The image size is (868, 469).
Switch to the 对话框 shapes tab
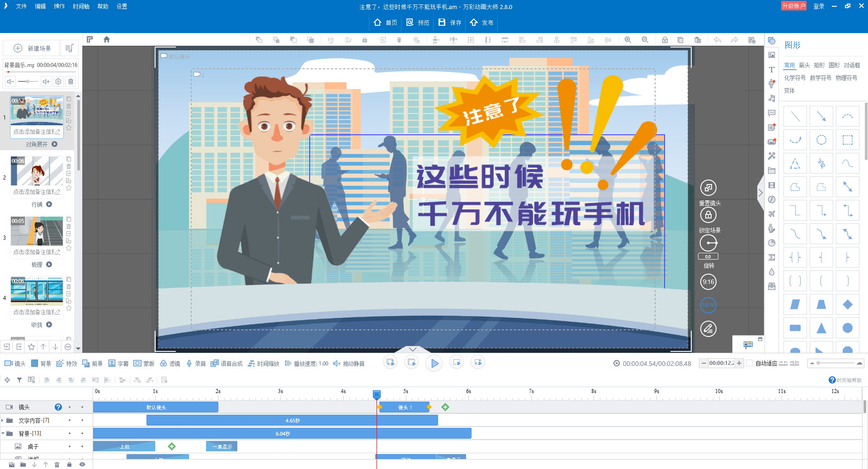point(852,65)
